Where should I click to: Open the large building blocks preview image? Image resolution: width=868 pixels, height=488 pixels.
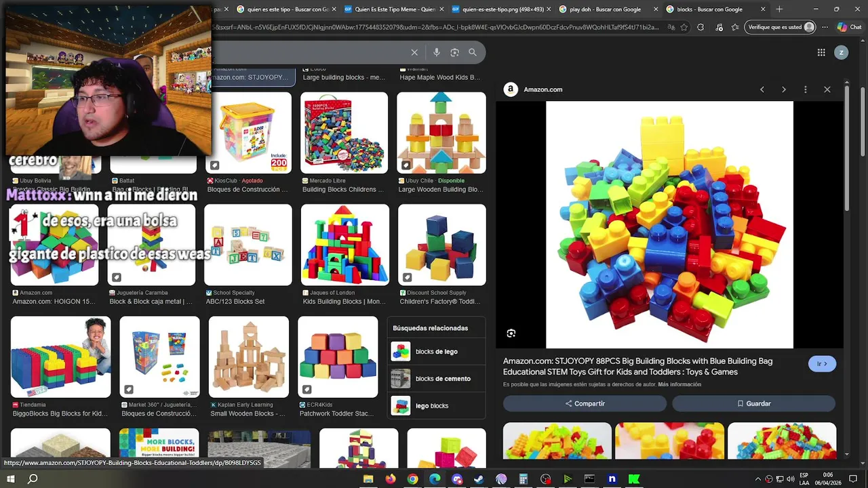point(669,225)
